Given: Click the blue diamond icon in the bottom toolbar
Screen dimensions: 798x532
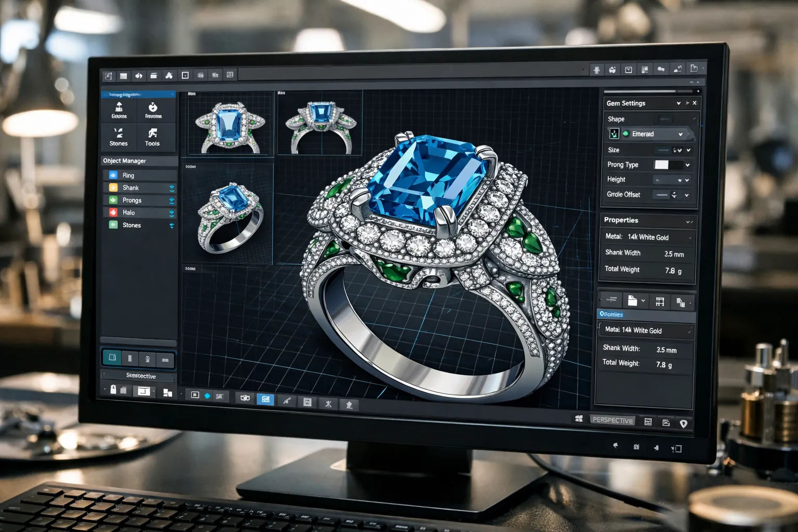Looking at the screenshot, I should coord(207,395).
